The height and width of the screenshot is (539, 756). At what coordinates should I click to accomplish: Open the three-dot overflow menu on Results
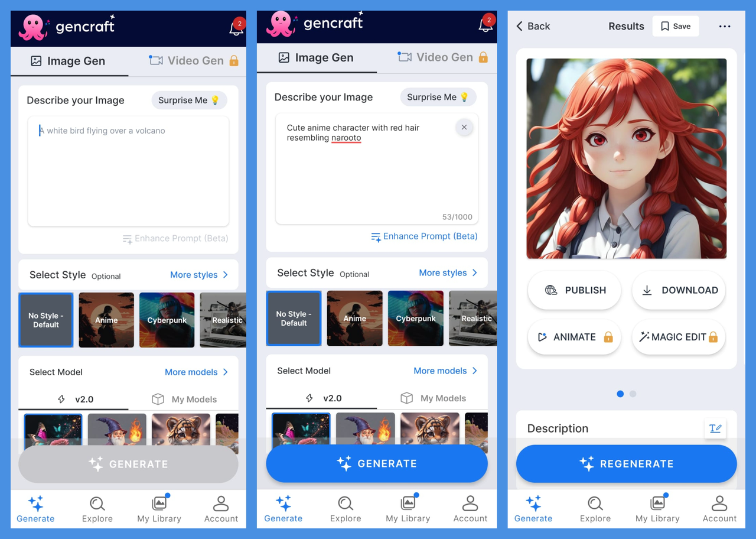725,26
